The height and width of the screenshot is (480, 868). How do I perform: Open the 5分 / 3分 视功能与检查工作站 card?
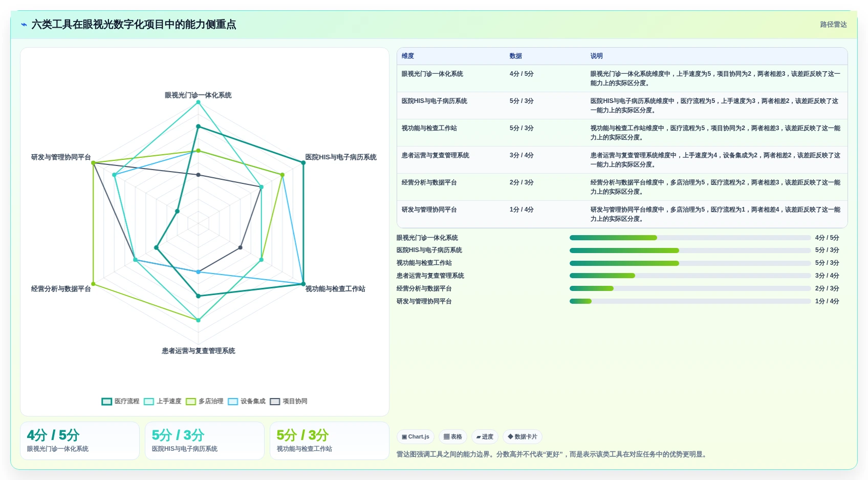pyautogui.click(x=330, y=441)
